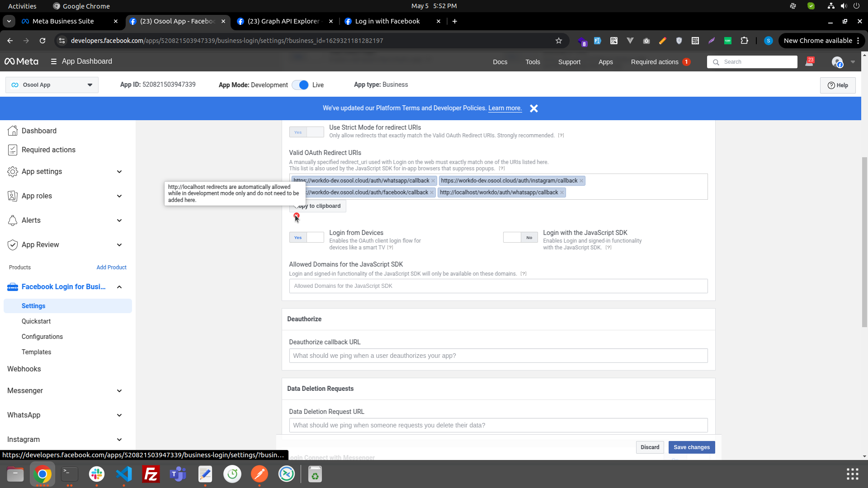Image resolution: width=868 pixels, height=488 pixels.
Task: Open the Add Product link
Action: [x=111, y=267]
